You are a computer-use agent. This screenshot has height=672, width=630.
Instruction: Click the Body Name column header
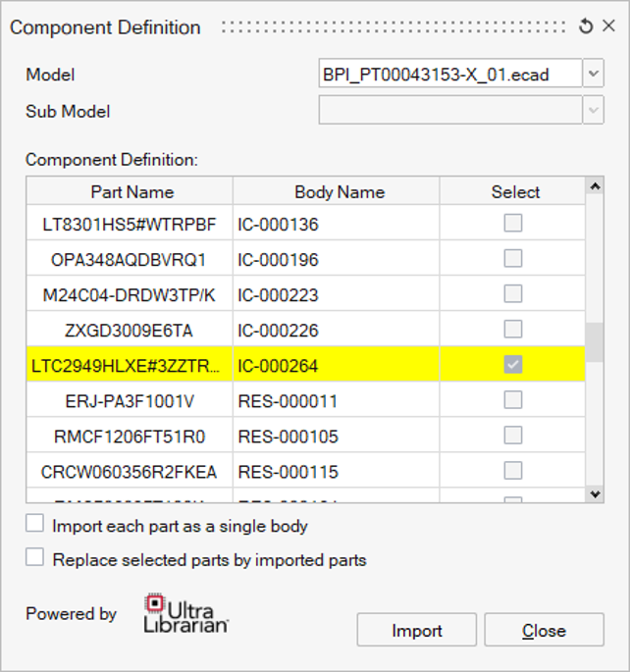pos(339,192)
